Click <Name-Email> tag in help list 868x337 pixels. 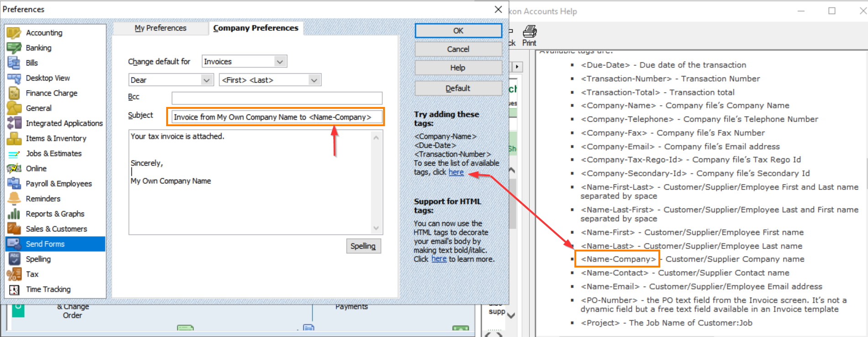click(610, 286)
